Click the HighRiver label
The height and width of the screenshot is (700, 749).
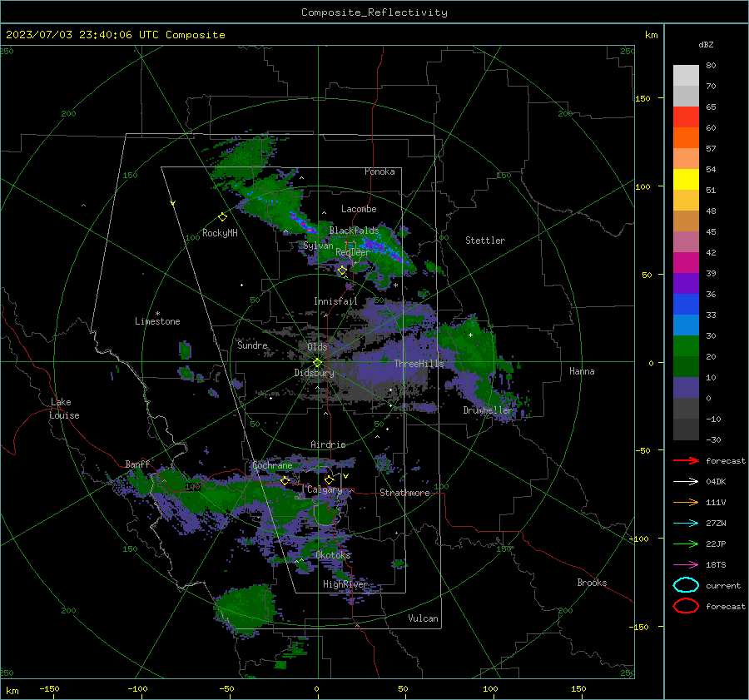[345, 584]
